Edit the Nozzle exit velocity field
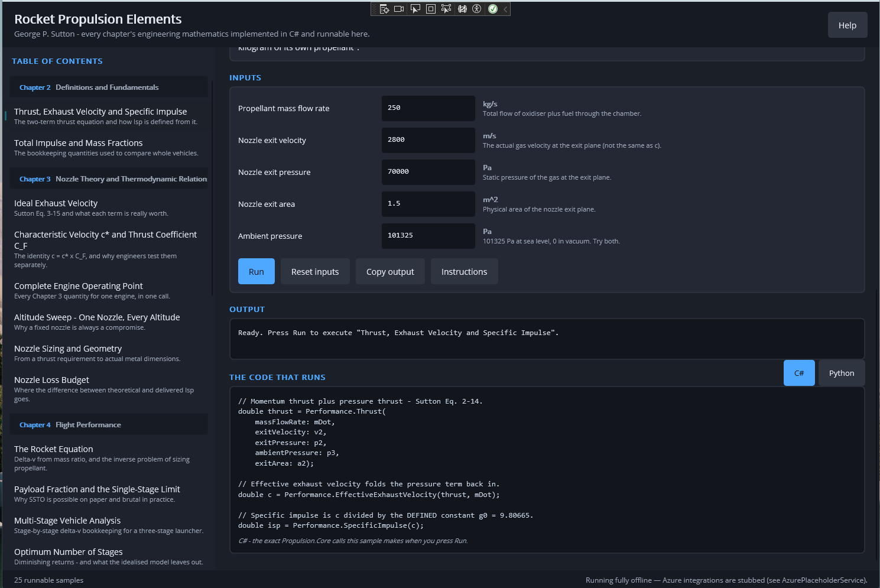 tap(428, 140)
